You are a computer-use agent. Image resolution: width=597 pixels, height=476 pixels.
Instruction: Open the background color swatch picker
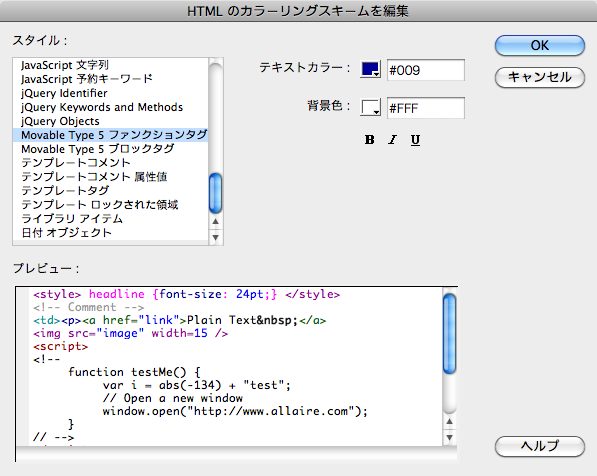(x=370, y=108)
